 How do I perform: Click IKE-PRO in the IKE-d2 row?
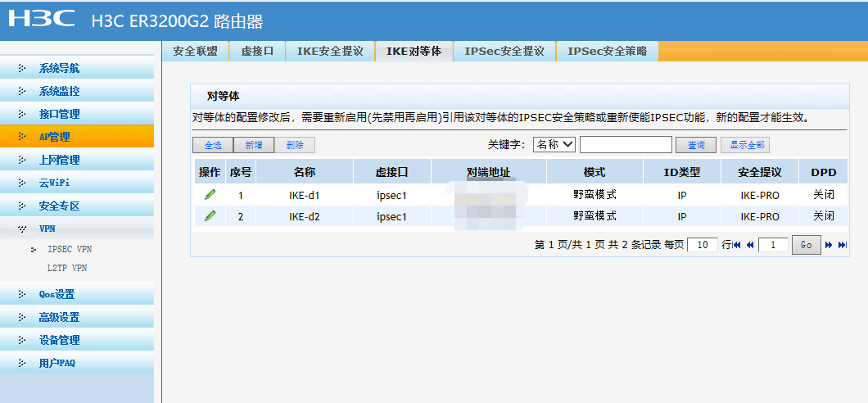pyautogui.click(x=760, y=216)
